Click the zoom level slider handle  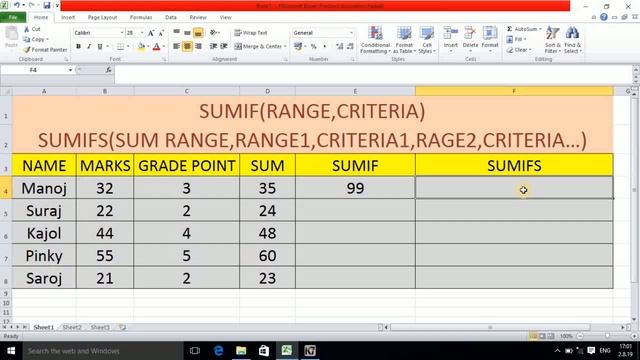pos(608,336)
